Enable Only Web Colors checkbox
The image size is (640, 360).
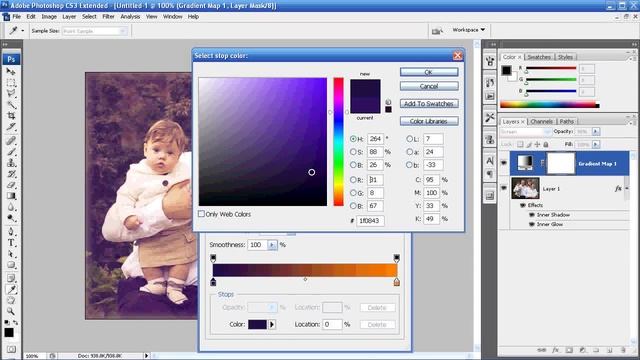[201, 214]
